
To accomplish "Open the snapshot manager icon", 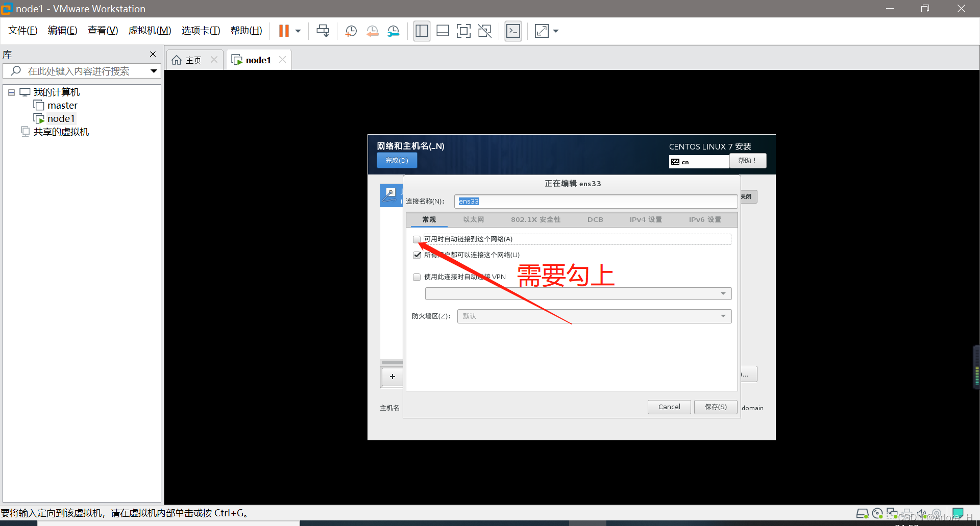I will (x=393, y=31).
